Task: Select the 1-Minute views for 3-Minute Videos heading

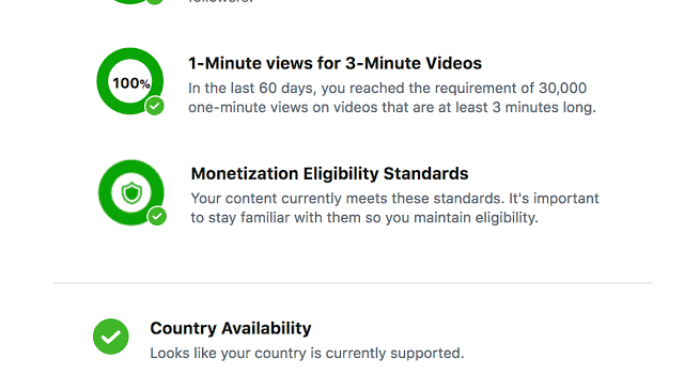Action: [335, 63]
